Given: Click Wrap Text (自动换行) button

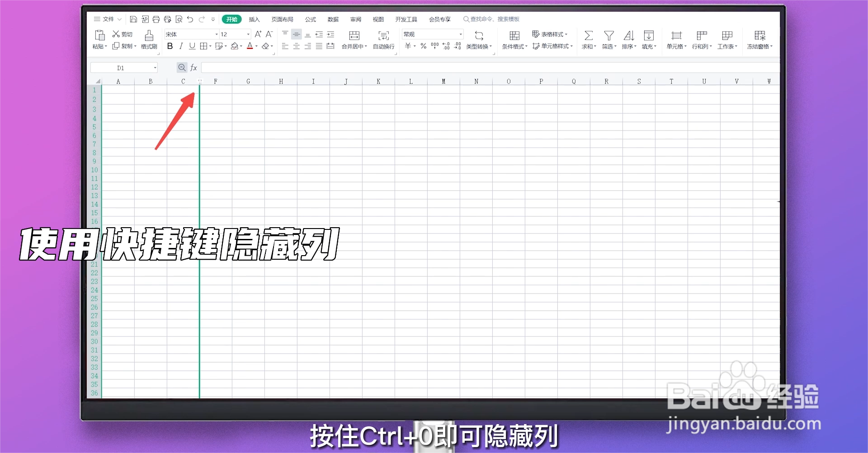Looking at the screenshot, I should pyautogui.click(x=383, y=39).
